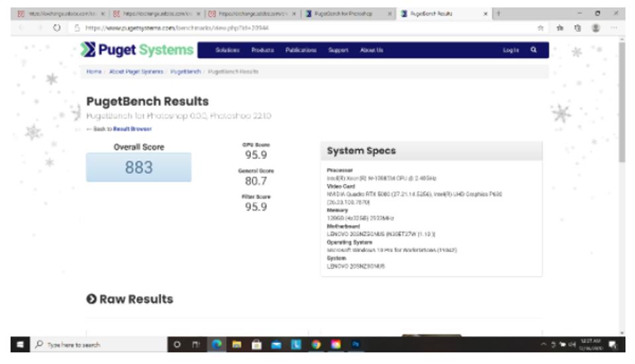Click the page vertical scrollbar
Screen dimensions: 635x364
[x=622, y=101]
